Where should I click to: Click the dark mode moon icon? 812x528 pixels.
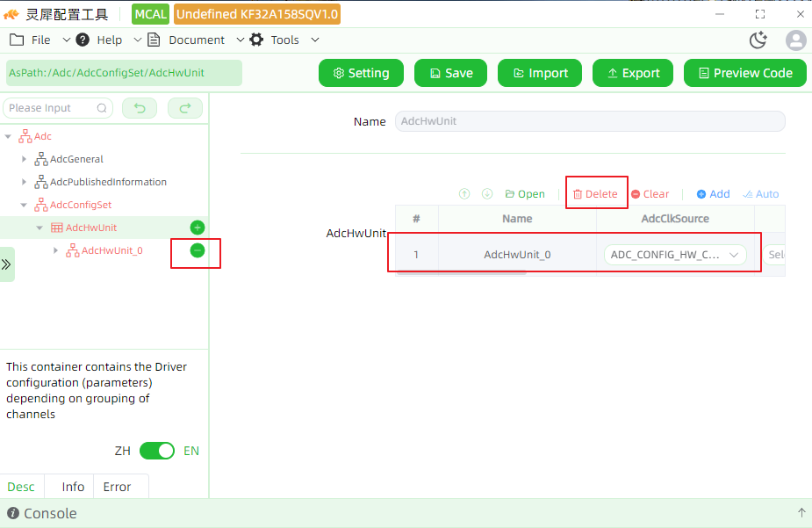[758, 40]
